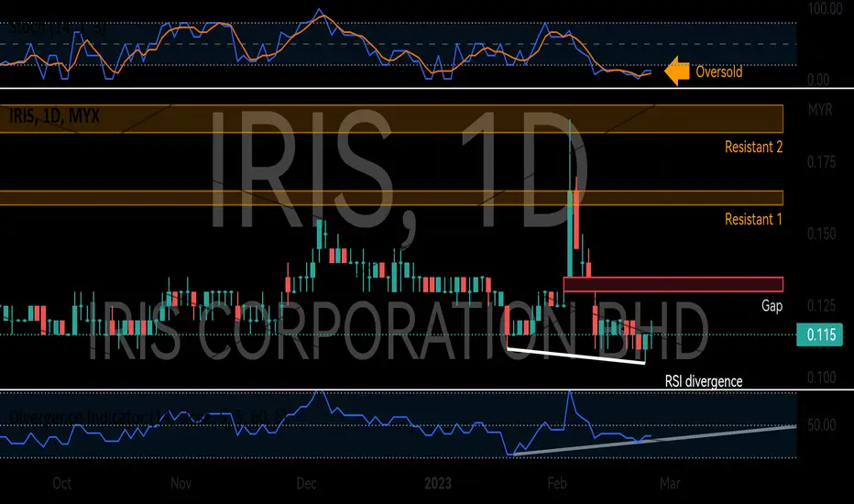This screenshot has height=504, width=854.
Task: Click the 0.115 current price tag
Action: pos(820,334)
